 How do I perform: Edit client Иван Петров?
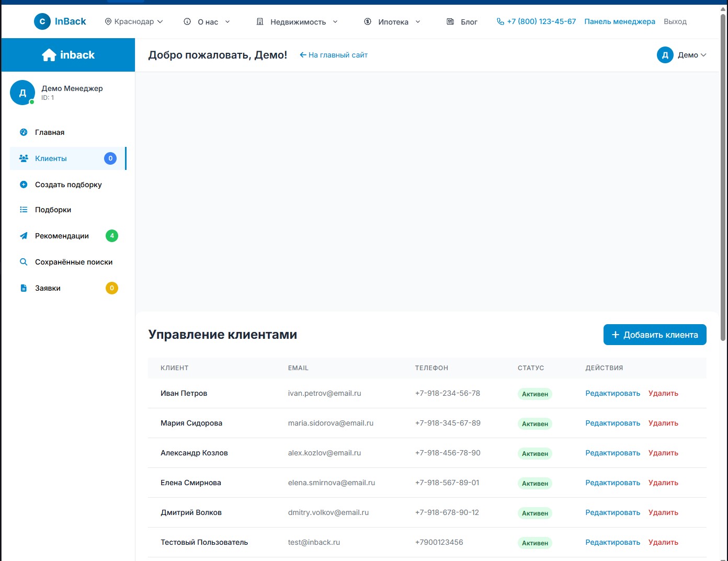coord(612,393)
